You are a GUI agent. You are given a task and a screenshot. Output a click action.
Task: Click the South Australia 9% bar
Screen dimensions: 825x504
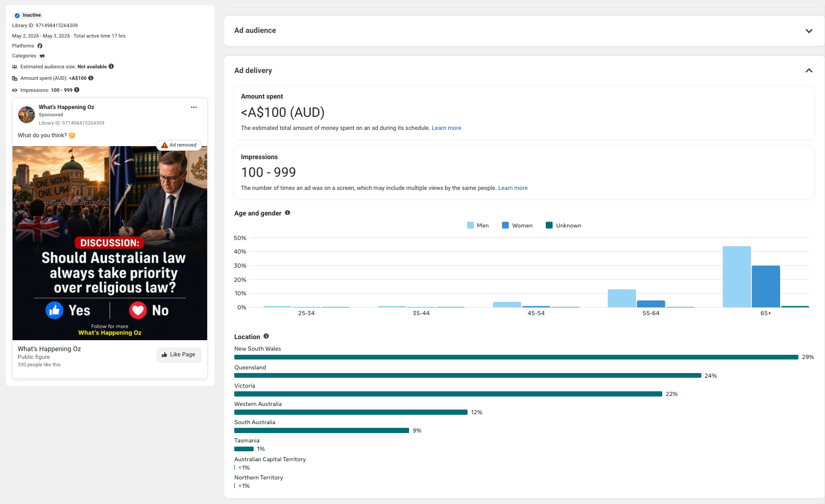coord(321,430)
